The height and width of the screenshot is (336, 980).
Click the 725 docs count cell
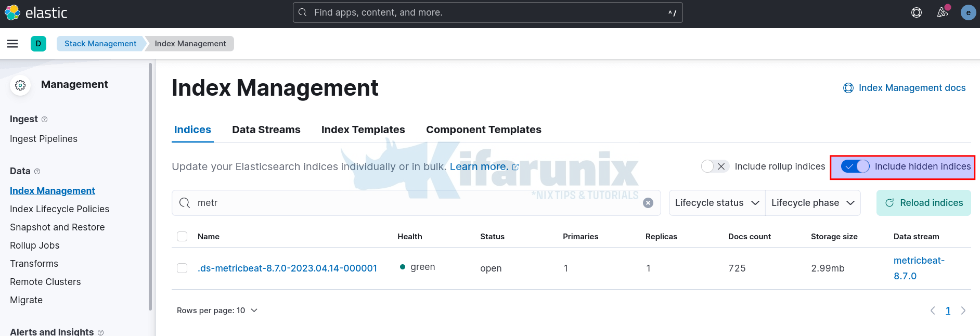[x=737, y=268]
